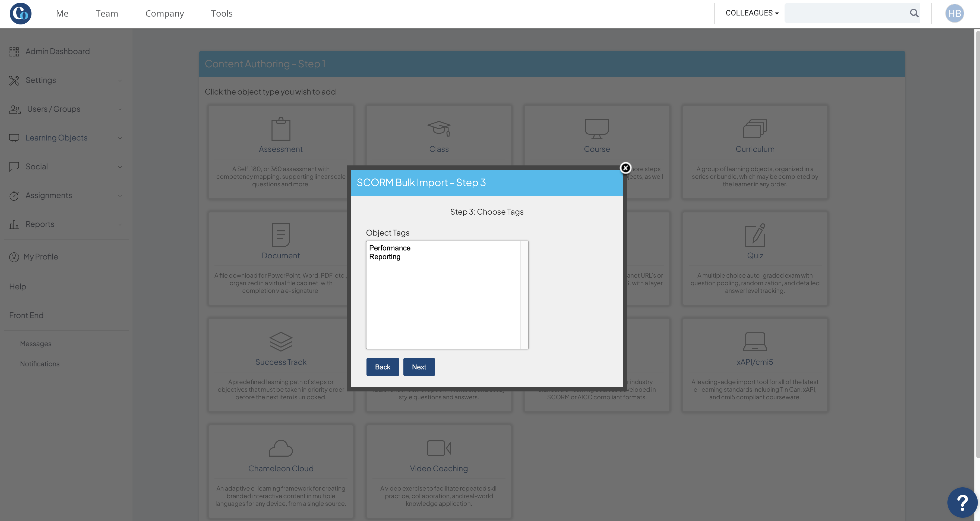The image size is (980, 521).
Task: Select the Success Track layers icon
Action: (x=281, y=342)
